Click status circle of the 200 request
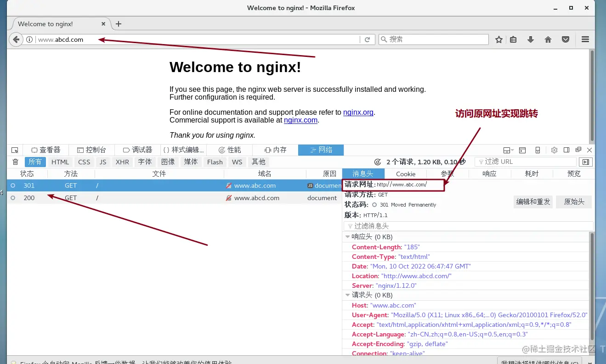 13,198
